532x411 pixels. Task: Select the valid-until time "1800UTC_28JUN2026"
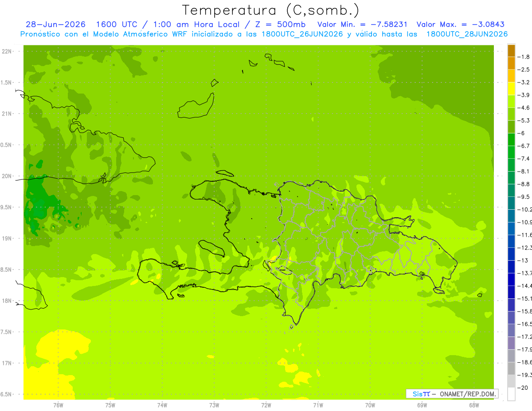coord(467,34)
